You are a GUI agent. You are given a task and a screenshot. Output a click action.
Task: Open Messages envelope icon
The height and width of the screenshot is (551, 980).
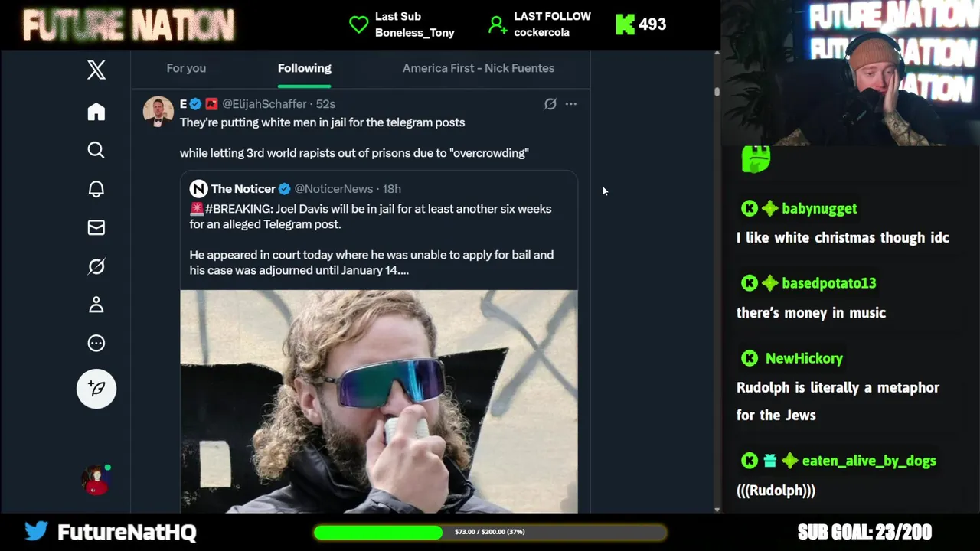[96, 227]
